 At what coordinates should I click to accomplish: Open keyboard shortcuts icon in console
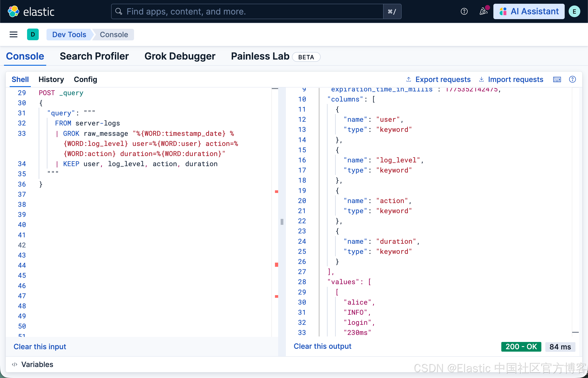click(557, 80)
